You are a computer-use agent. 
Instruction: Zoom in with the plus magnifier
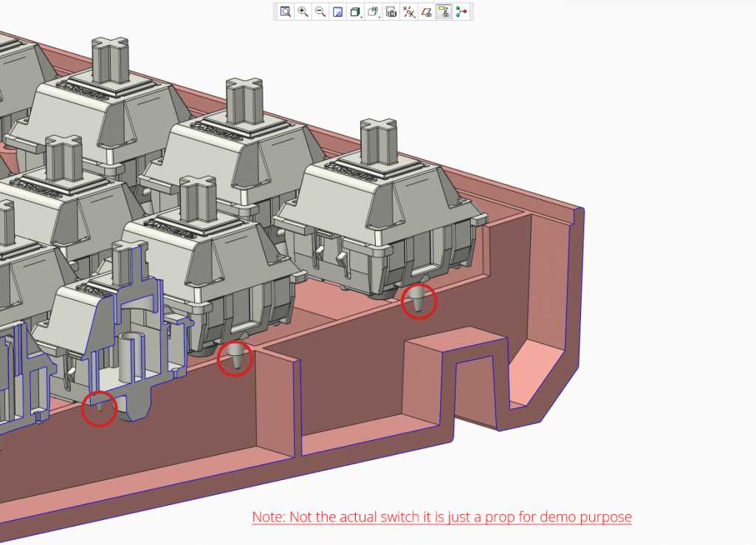tap(303, 12)
